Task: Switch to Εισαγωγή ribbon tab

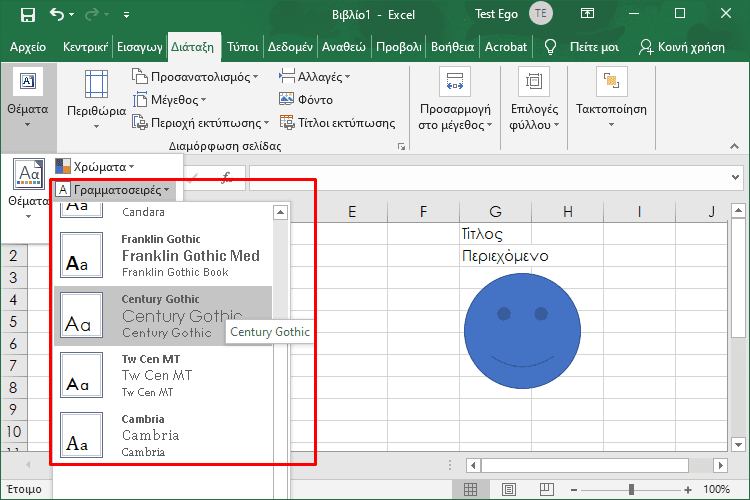Action: point(140,47)
